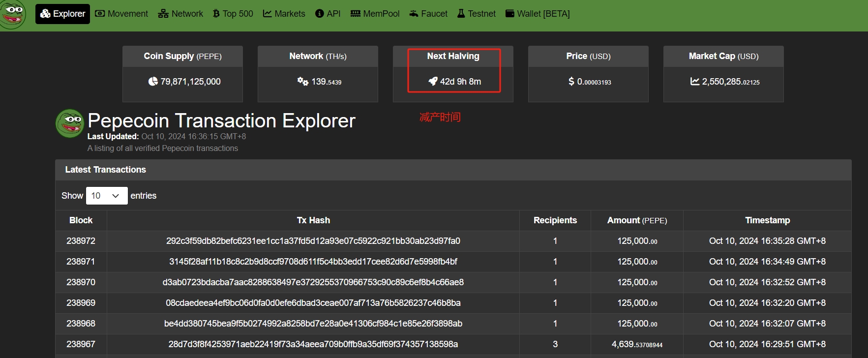Click the Markets chart-line icon
Image resolution: width=868 pixels, height=358 pixels.
(268, 14)
